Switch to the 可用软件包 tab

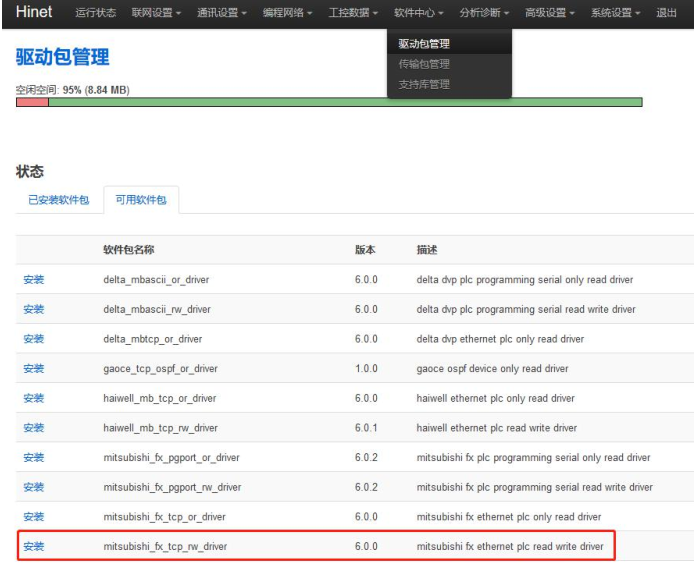pyautogui.click(x=141, y=200)
